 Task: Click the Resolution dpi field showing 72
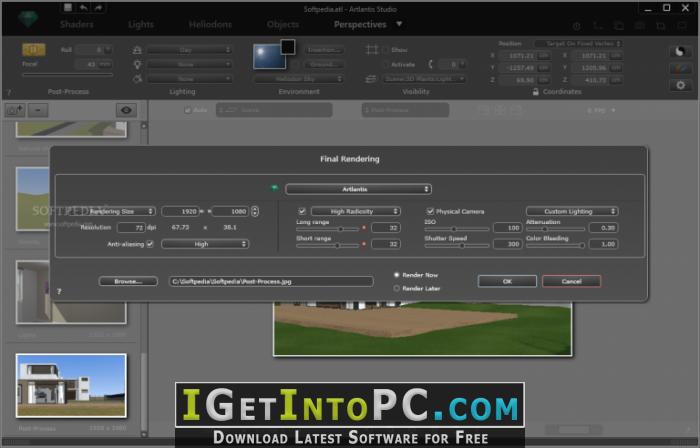pos(131,228)
